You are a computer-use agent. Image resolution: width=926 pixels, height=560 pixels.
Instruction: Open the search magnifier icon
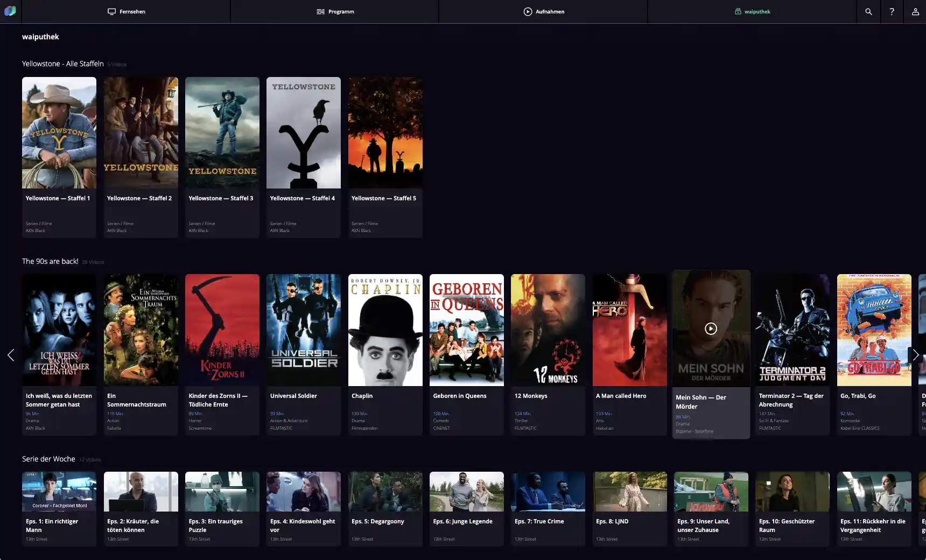click(x=868, y=11)
